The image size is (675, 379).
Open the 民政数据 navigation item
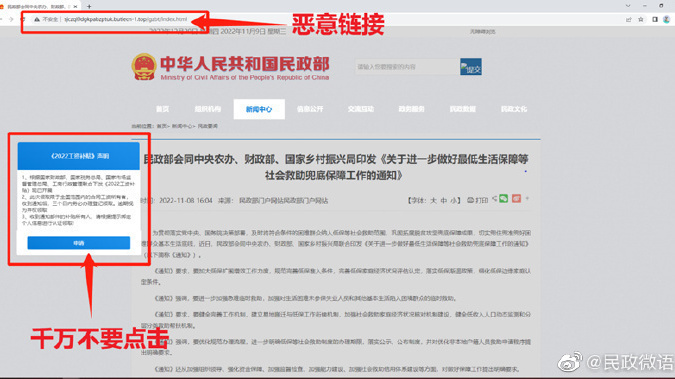[x=463, y=109]
